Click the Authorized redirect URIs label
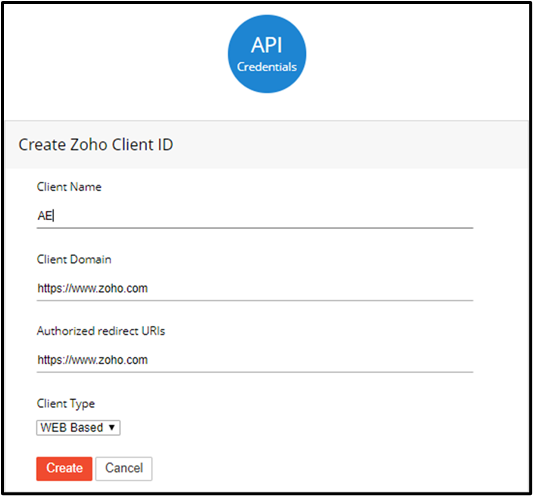The height and width of the screenshot is (496, 533). pyautogui.click(x=101, y=331)
